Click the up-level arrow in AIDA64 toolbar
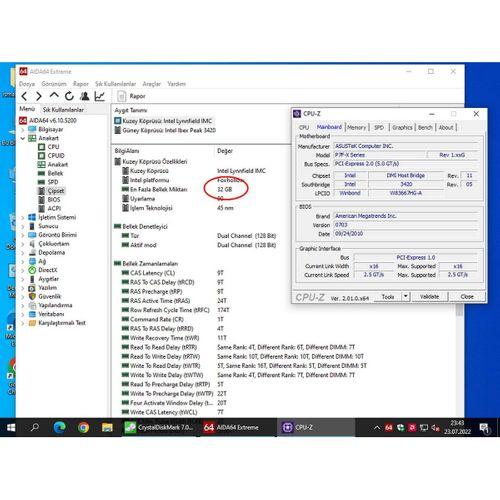 54,96
